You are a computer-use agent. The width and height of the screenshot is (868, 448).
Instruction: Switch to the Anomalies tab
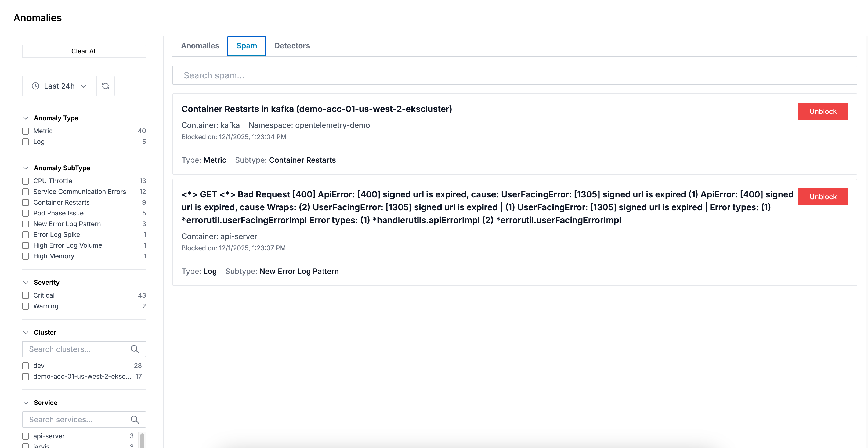click(200, 46)
